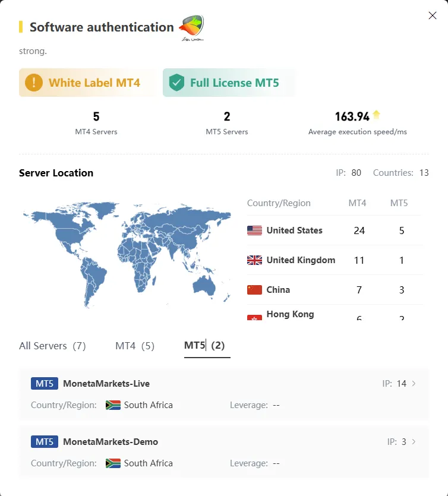This screenshot has width=448, height=496.
Task: Click South Africa flag under MonetaMarkets-Demo
Action: [x=113, y=463]
